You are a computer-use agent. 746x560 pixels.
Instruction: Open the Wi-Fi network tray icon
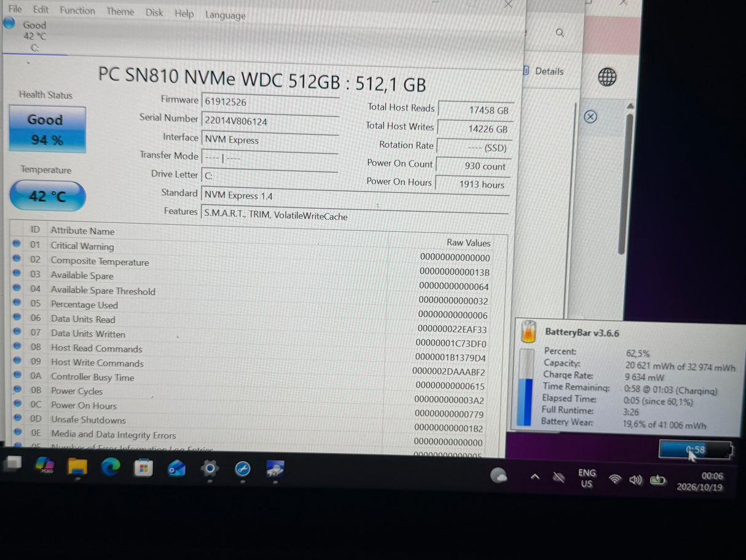coord(614,479)
